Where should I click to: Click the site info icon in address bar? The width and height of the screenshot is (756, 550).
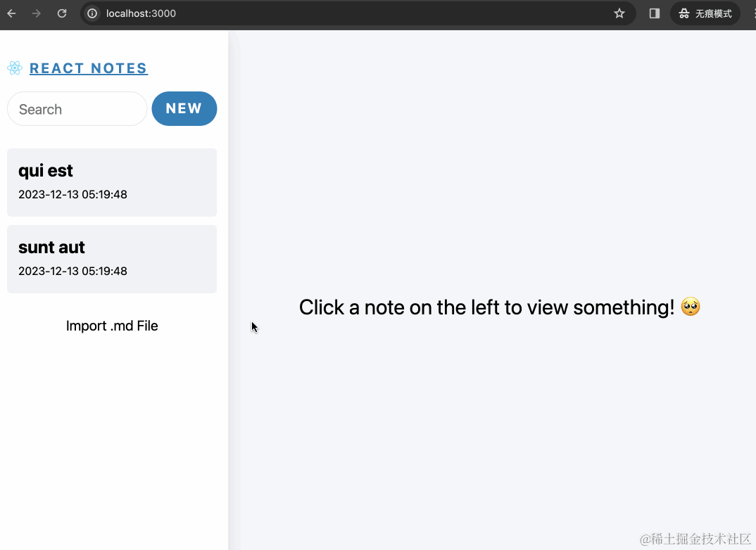point(92,13)
